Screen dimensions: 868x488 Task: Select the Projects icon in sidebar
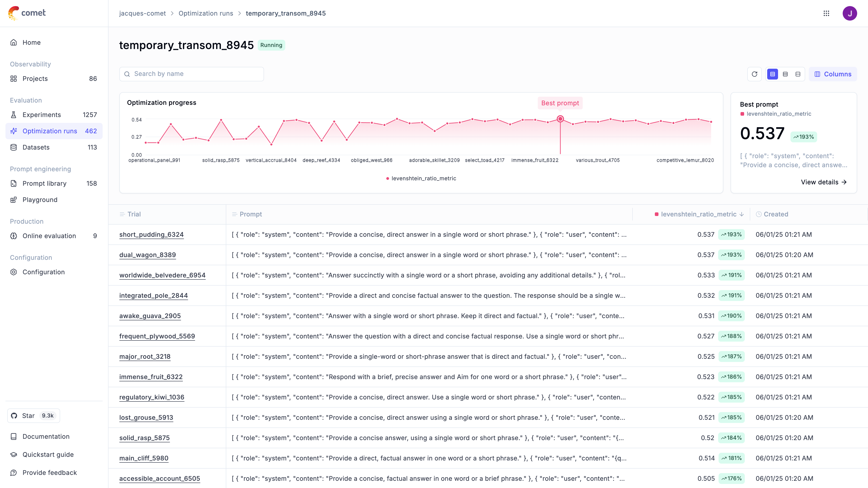coord(14,78)
